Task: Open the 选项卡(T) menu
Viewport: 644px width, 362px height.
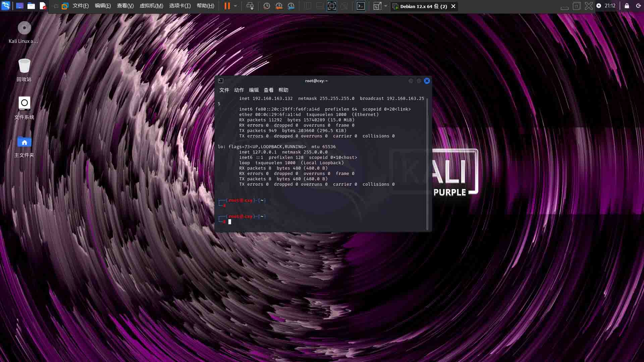Action: [x=180, y=6]
